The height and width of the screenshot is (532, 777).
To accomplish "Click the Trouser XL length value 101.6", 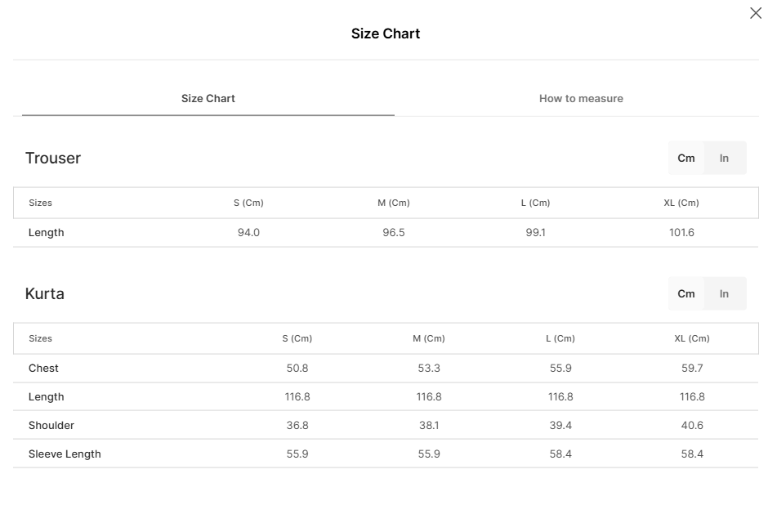I will point(681,232).
